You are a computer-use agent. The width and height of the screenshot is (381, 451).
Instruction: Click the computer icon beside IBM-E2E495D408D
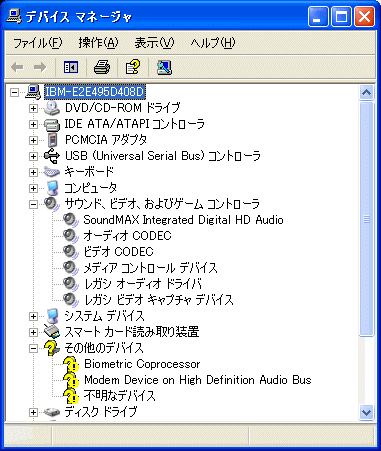(x=33, y=92)
